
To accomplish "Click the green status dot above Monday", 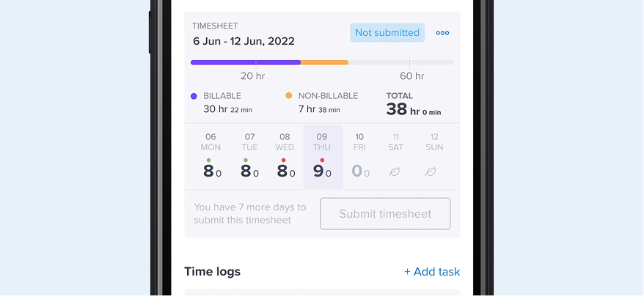I will point(210,159).
